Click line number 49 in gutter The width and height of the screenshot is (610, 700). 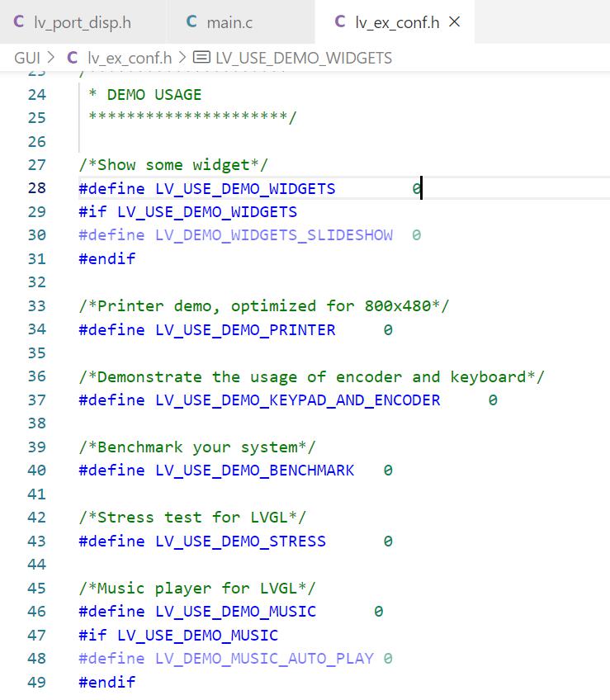pyautogui.click(x=36, y=682)
